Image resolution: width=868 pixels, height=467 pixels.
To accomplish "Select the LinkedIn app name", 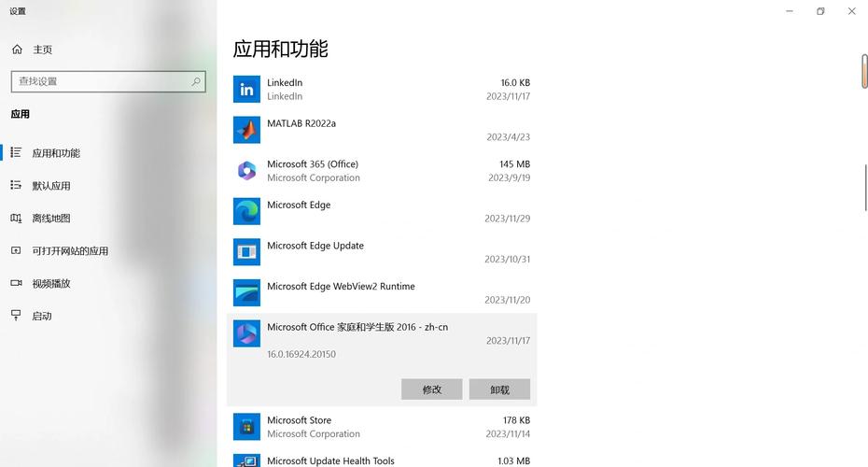I will (285, 82).
